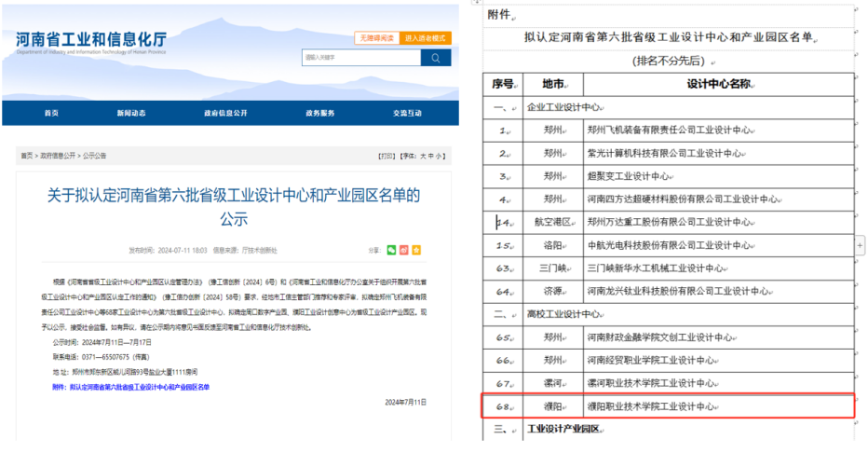The image size is (868, 467).
Task: Click the 漯河 city cell
Action: coord(553,383)
